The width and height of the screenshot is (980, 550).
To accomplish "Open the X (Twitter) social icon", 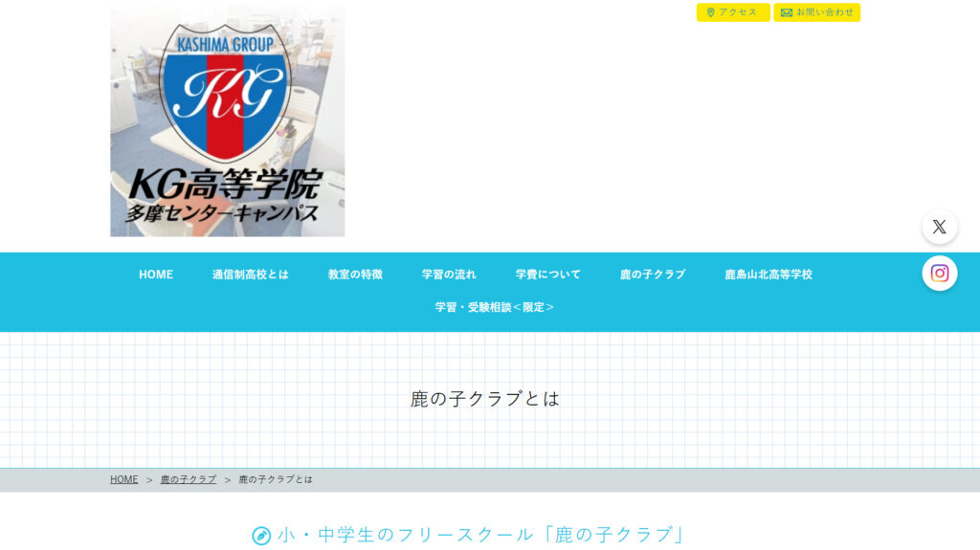I will pyautogui.click(x=939, y=227).
